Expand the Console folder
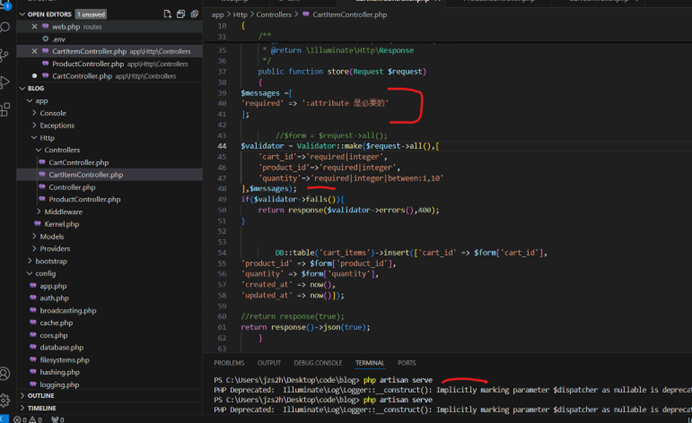692x423 pixels. 34,113
